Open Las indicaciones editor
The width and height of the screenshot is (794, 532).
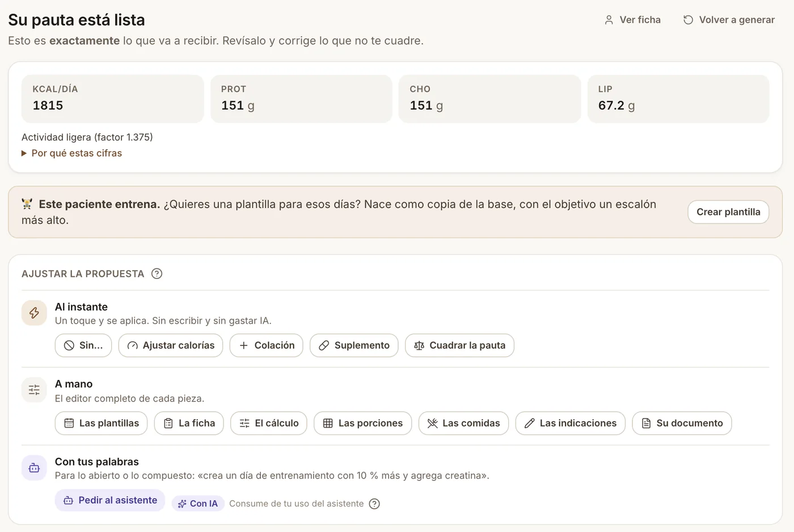[x=570, y=423]
